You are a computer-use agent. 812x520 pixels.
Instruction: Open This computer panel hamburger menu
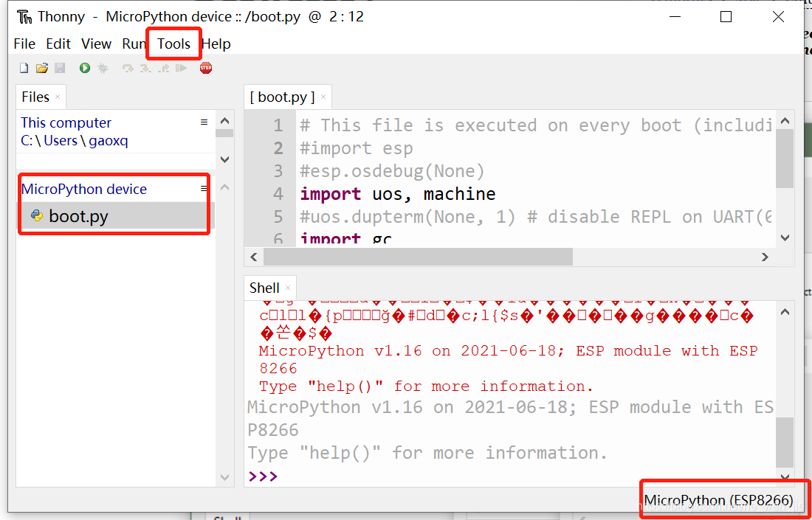tap(204, 122)
